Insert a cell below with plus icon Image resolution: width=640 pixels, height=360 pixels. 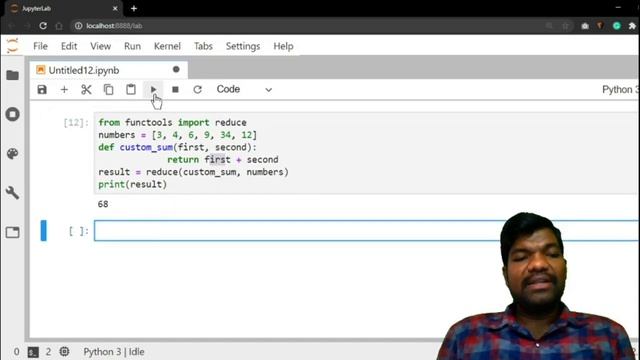(x=64, y=89)
